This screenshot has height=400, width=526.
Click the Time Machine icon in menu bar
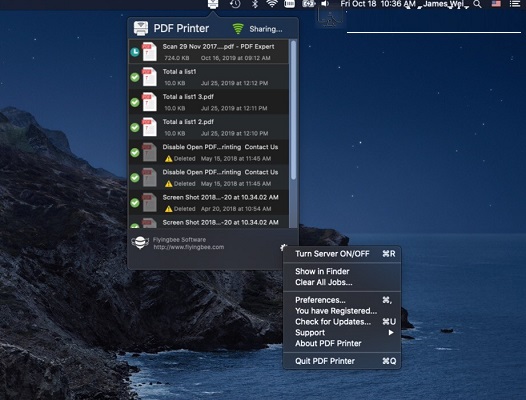coord(235,4)
